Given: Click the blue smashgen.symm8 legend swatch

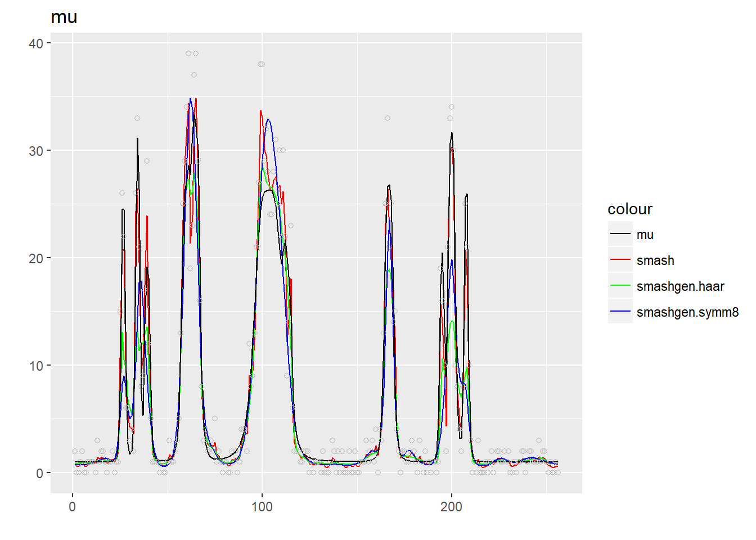Looking at the screenshot, I should tap(620, 312).
